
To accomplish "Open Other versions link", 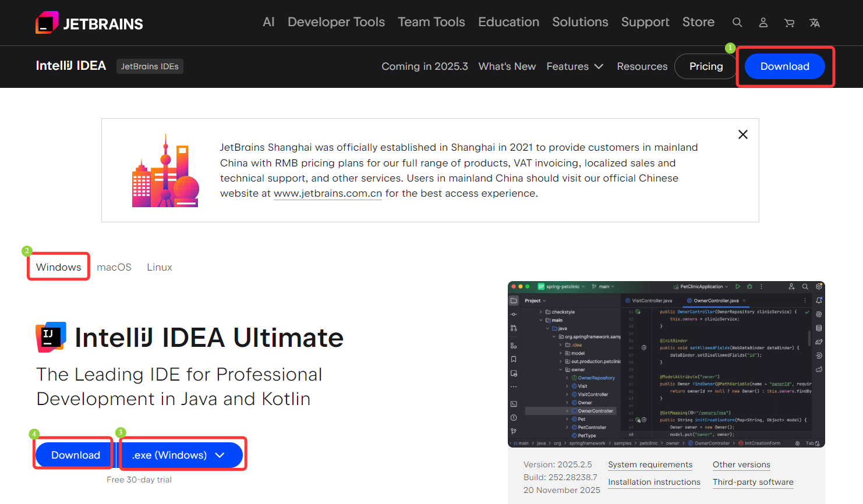I will pos(741,464).
